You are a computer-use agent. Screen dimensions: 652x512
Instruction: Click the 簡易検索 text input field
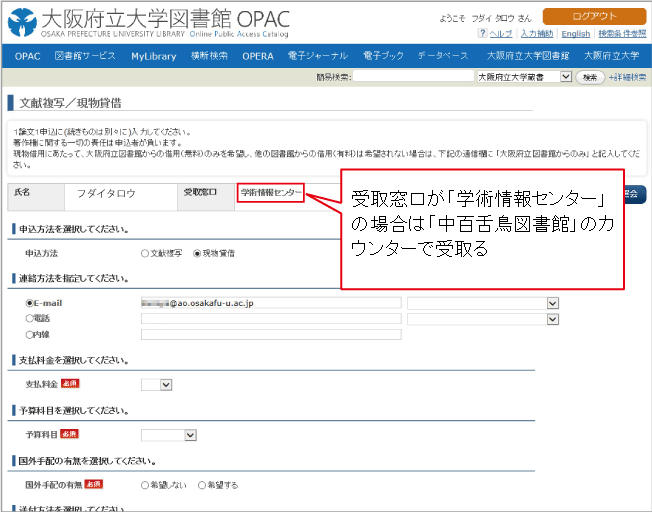(412, 76)
